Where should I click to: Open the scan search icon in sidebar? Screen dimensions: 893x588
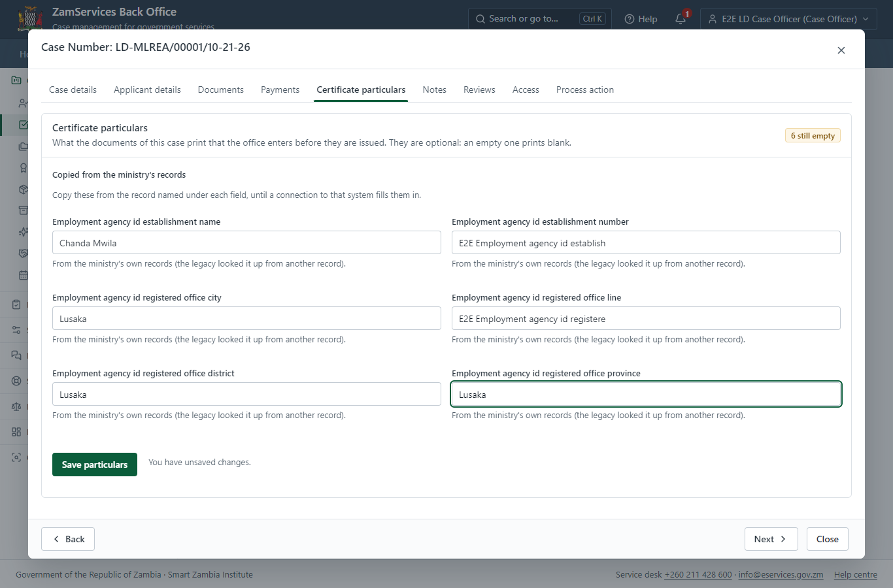16,457
